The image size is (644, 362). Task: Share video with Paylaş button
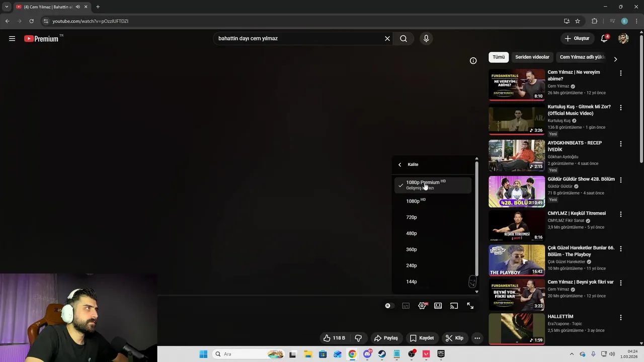(386, 338)
